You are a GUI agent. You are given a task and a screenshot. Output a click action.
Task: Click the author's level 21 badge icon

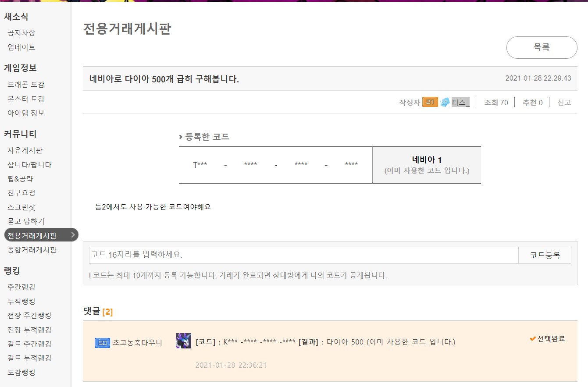click(430, 103)
